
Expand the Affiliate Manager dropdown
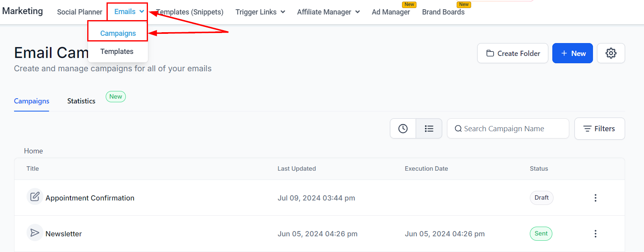tap(328, 12)
